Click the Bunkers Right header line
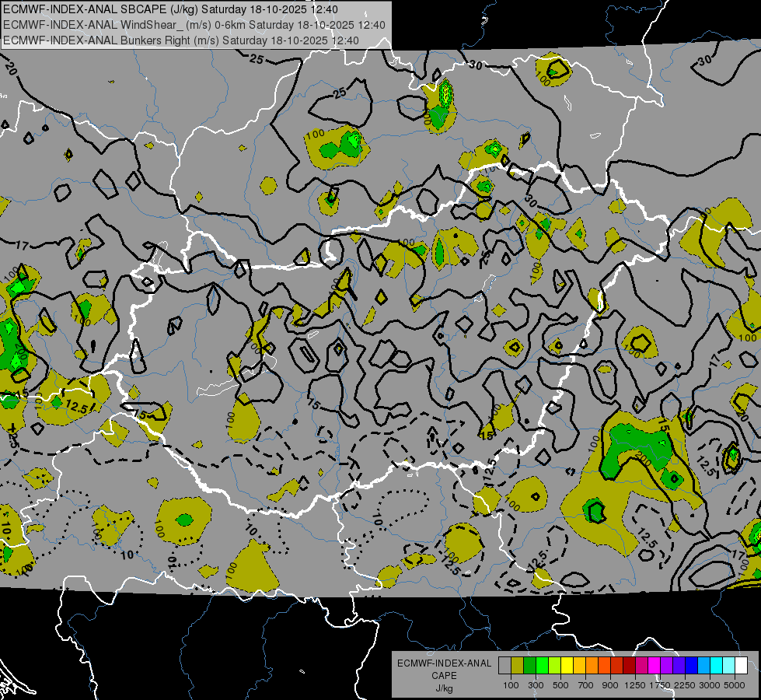 180,40
